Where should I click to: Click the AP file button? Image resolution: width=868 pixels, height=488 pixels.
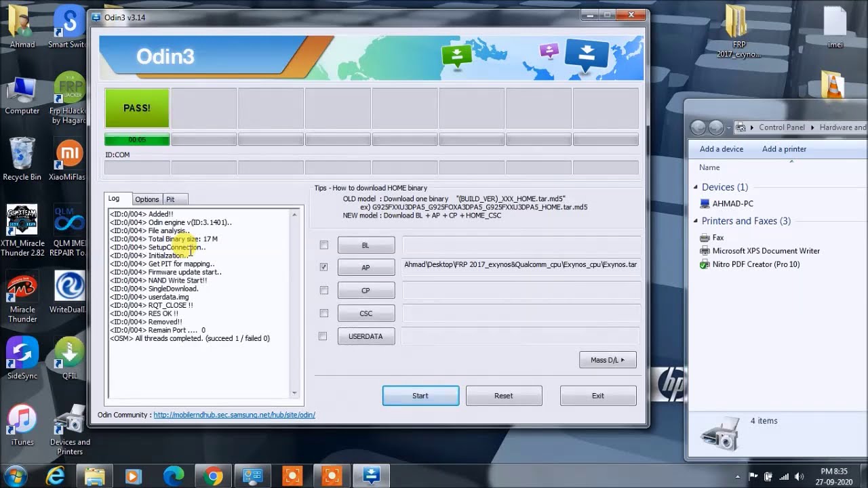[x=366, y=267]
